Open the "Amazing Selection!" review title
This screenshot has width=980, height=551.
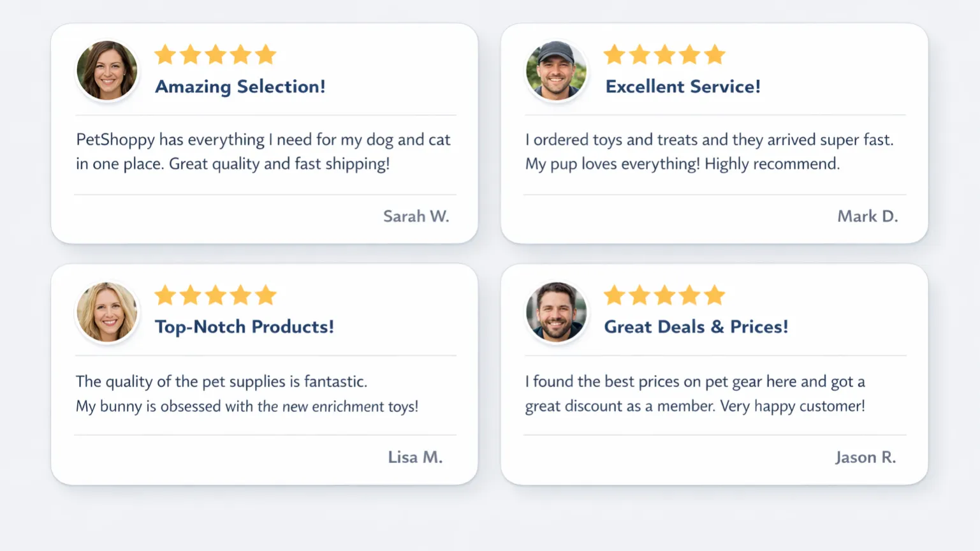pyautogui.click(x=240, y=87)
